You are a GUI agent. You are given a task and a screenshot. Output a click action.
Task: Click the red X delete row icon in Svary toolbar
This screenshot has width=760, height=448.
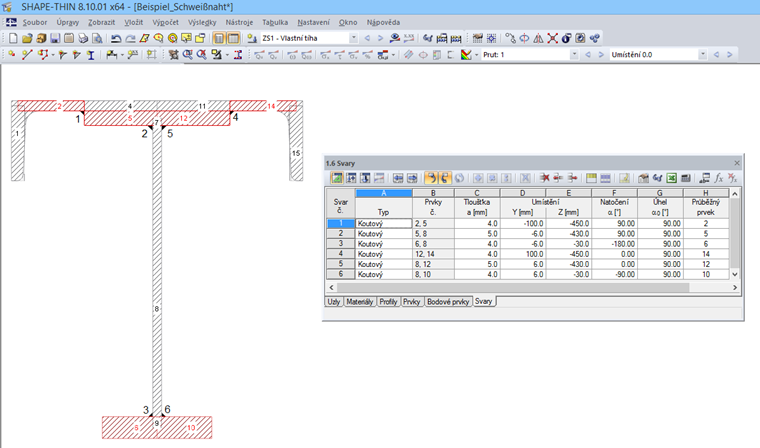[544, 178]
